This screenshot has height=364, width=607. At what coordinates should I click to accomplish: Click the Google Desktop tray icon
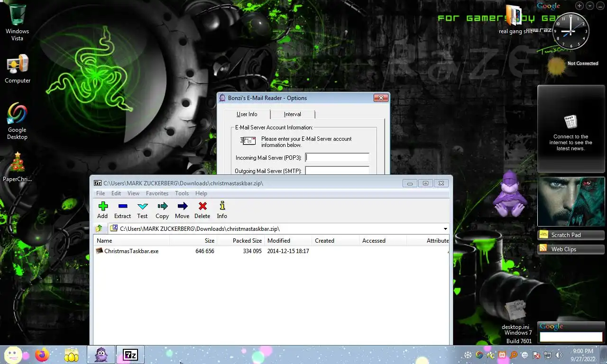479,355
